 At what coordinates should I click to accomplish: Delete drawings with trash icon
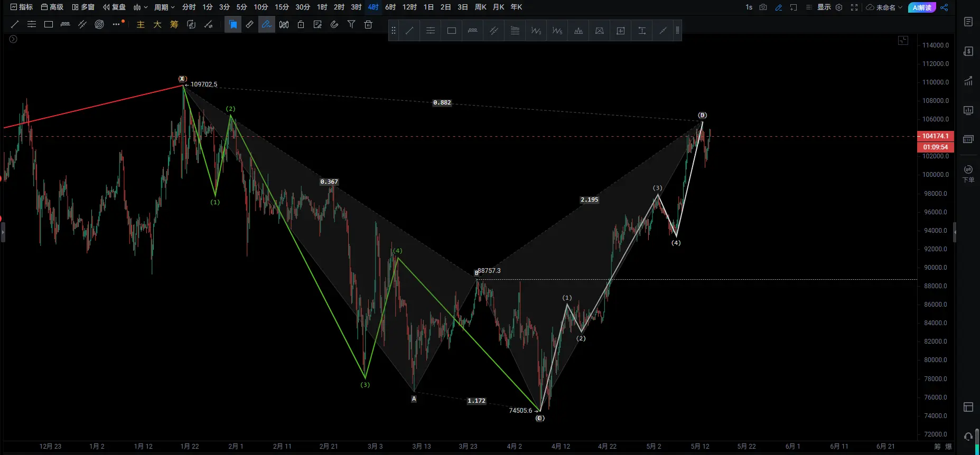pyautogui.click(x=368, y=24)
